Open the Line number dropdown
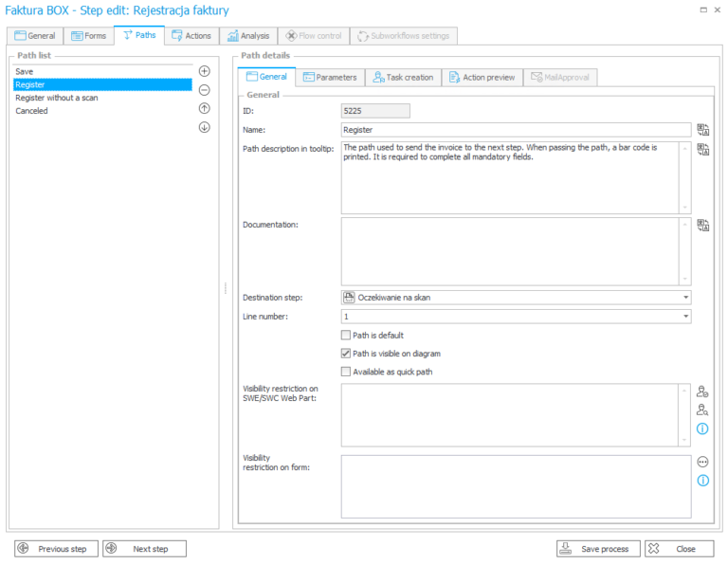Screen dimensions: 728x565 pyautogui.click(x=685, y=317)
